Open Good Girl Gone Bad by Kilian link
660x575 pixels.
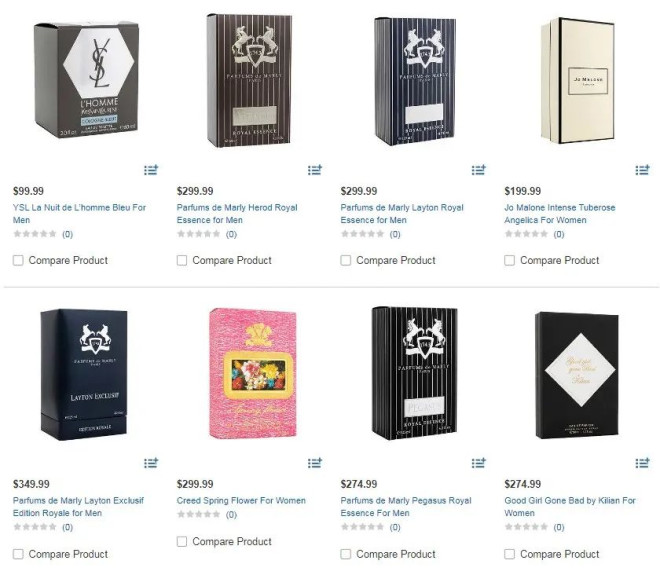coord(570,506)
